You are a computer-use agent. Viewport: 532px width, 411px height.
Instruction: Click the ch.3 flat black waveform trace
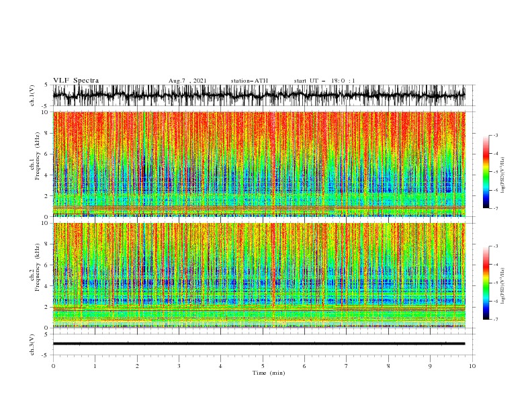pyautogui.click(x=259, y=344)
